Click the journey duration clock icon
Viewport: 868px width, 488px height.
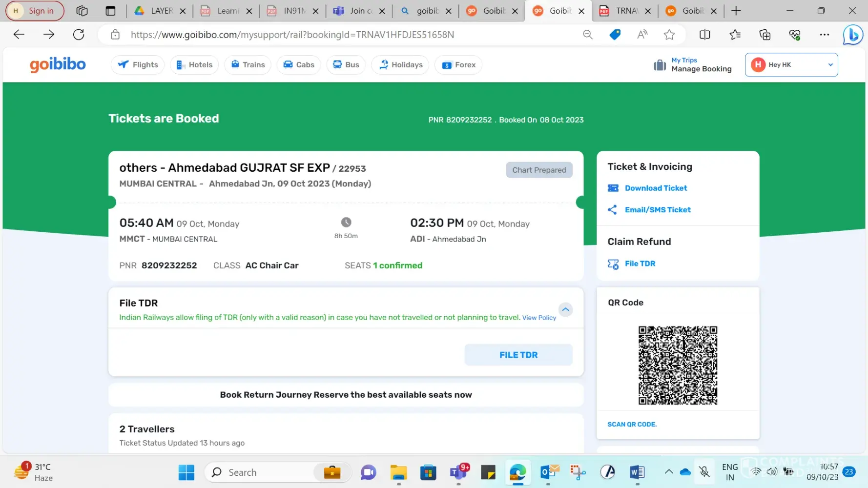[x=346, y=223]
